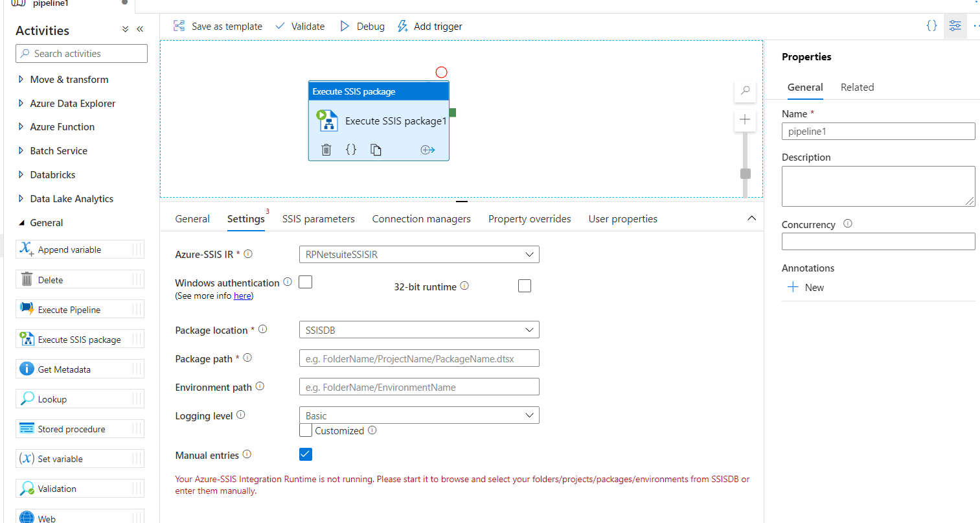This screenshot has height=523, width=980.
Task: Select the Settings tab
Action: click(x=246, y=219)
